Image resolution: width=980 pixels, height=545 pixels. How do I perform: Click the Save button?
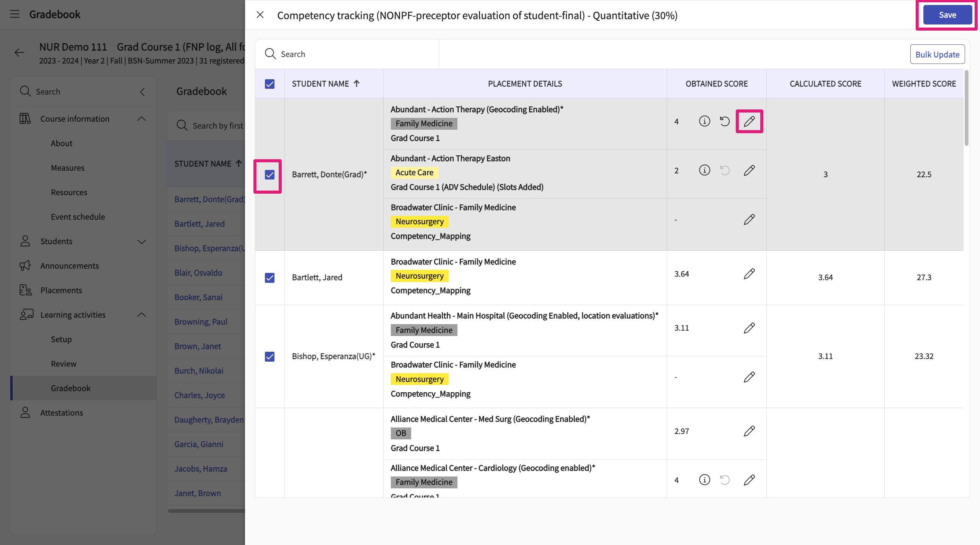click(947, 15)
